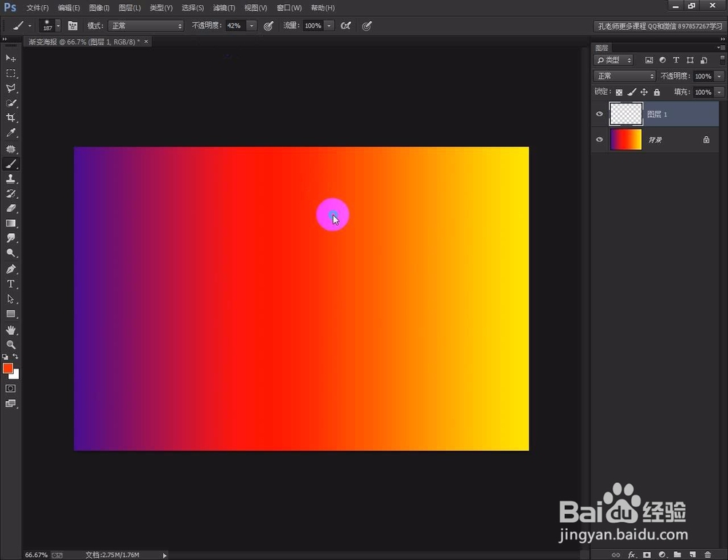The image size is (728, 560).
Task: Select the Rectangular Marquee tool
Action: 10,73
